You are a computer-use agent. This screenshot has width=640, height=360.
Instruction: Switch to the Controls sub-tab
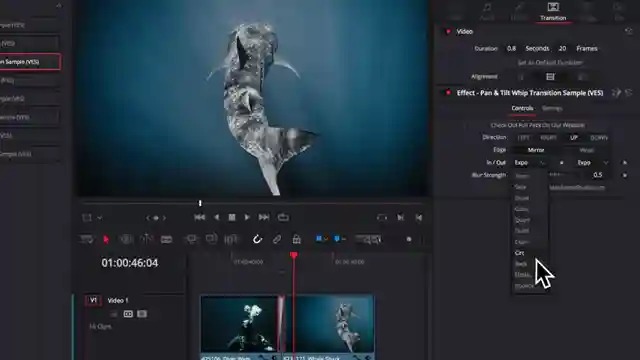[522, 108]
